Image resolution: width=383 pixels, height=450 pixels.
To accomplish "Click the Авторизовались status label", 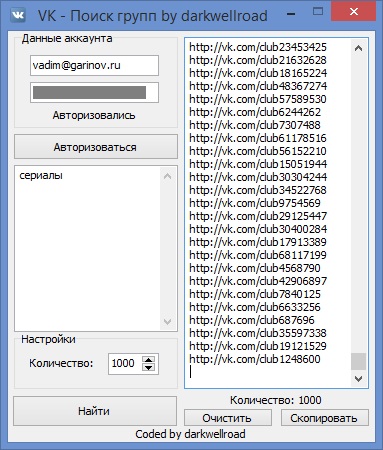I will (94, 116).
